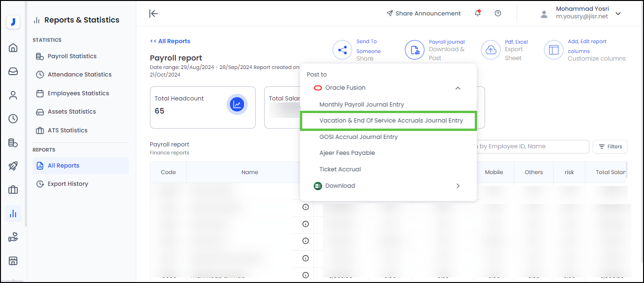Click the help question mark icon
This screenshot has width=644, height=283.
pyautogui.click(x=498, y=13)
